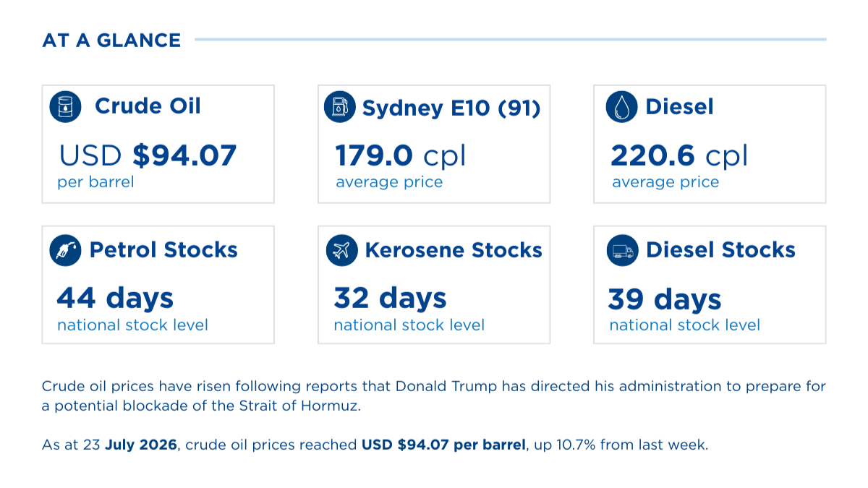
Task: Click the diesel stocks truck icon
Action: click(623, 250)
